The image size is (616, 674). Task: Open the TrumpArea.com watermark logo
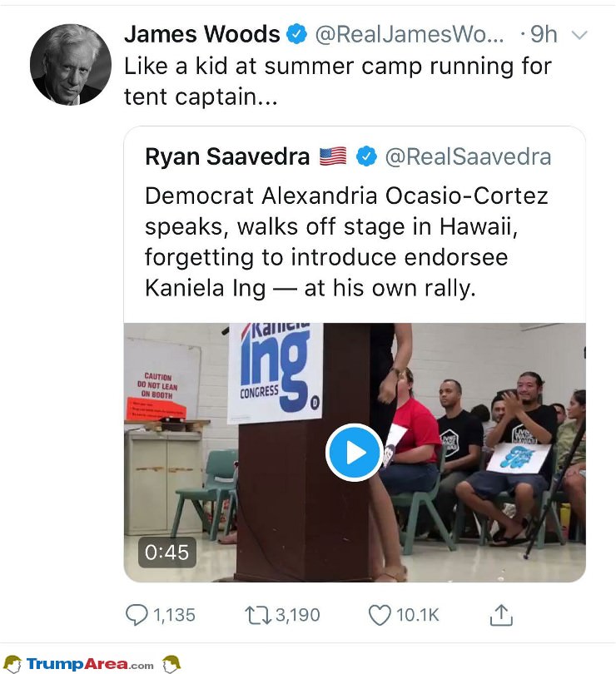pyautogui.click(x=91, y=664)
